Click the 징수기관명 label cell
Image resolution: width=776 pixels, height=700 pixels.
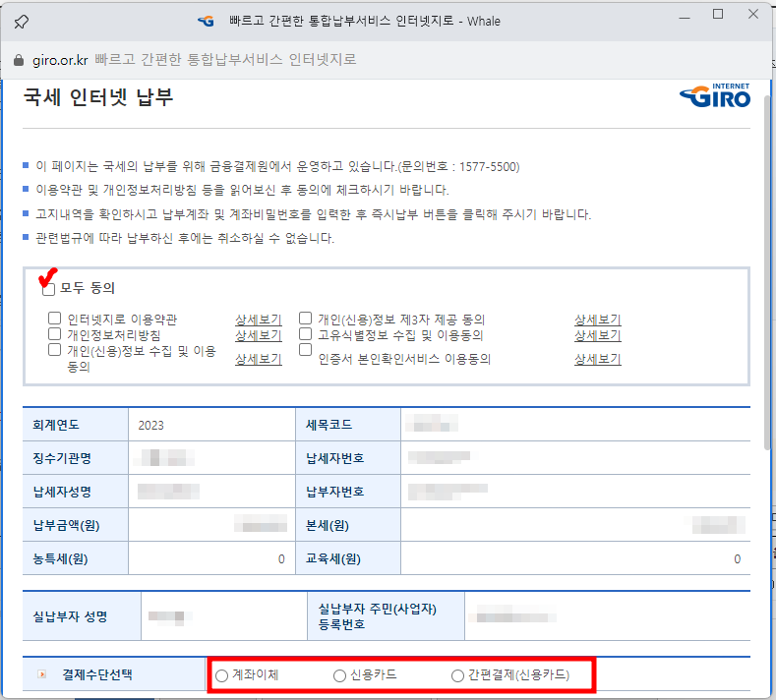pos(75,458)
